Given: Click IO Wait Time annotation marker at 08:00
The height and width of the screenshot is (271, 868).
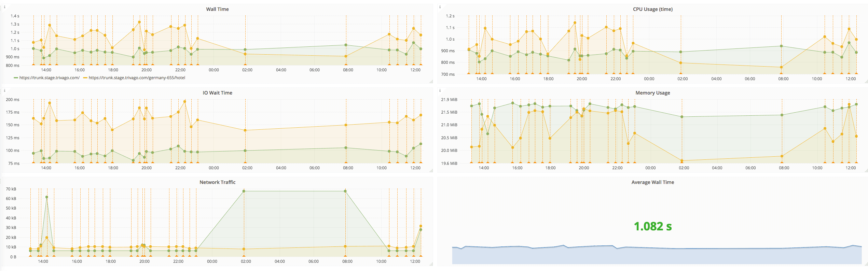Looking at the screenshot, I should click(x=346, y=162).
